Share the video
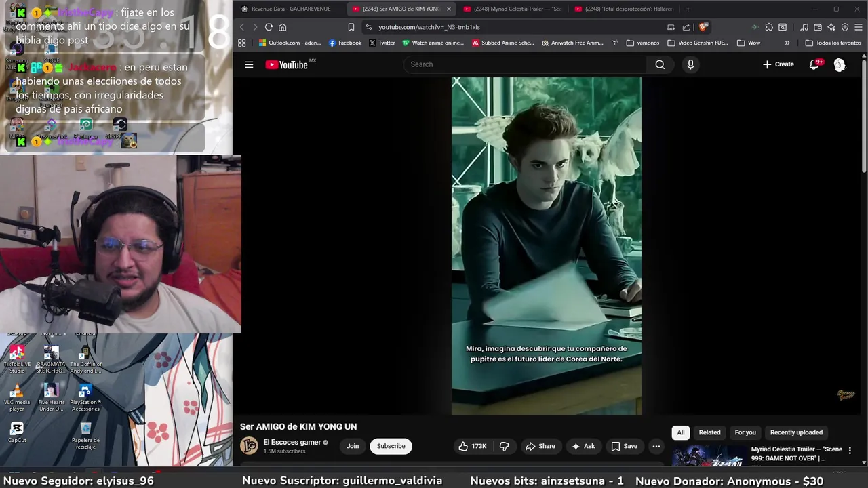Screen dimensions: 868x488 [540, 446]
